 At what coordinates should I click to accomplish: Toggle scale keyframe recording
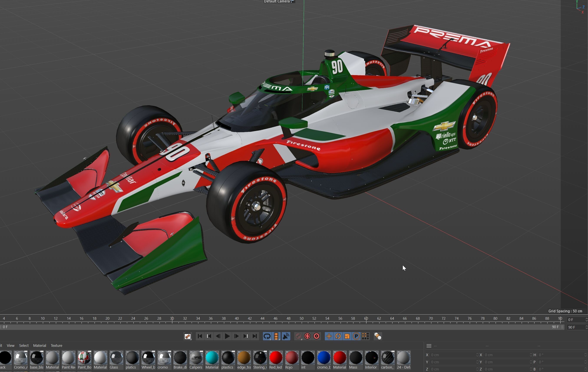tap(347, 336)
